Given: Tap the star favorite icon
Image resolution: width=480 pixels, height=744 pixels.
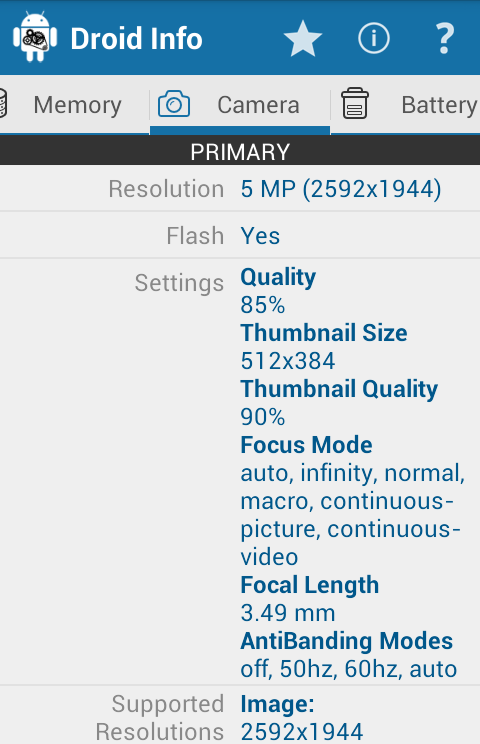Looking at the screenshot, I should [303, 38].
